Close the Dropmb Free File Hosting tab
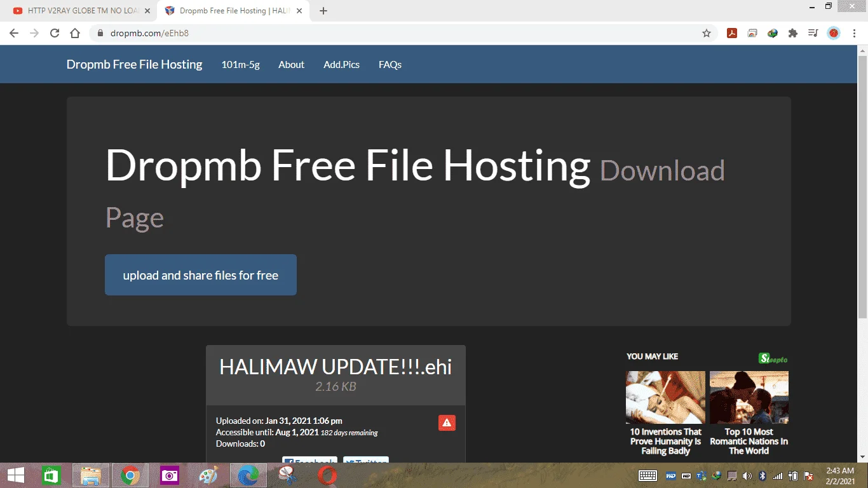This screenshot has width=868, height=488. point(301,11)
